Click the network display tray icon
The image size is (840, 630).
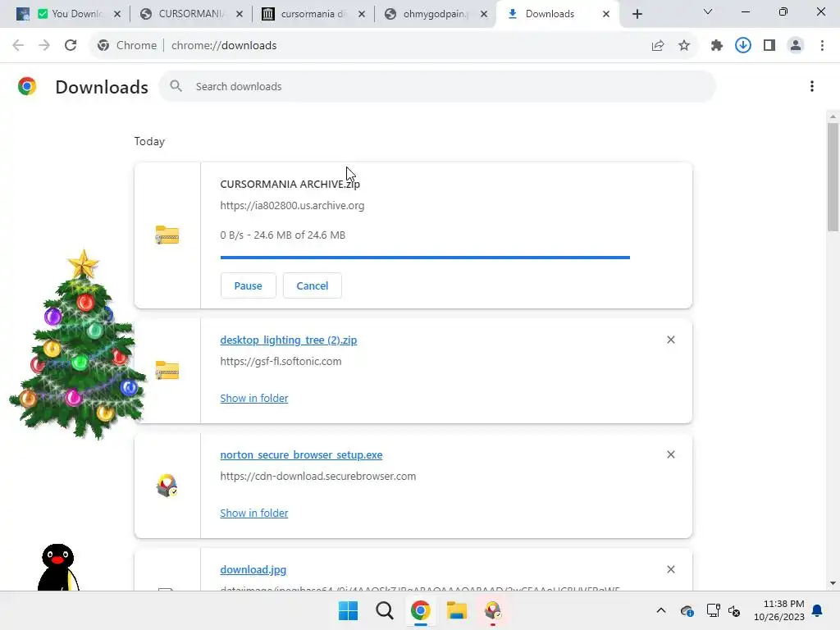[713, 610]
